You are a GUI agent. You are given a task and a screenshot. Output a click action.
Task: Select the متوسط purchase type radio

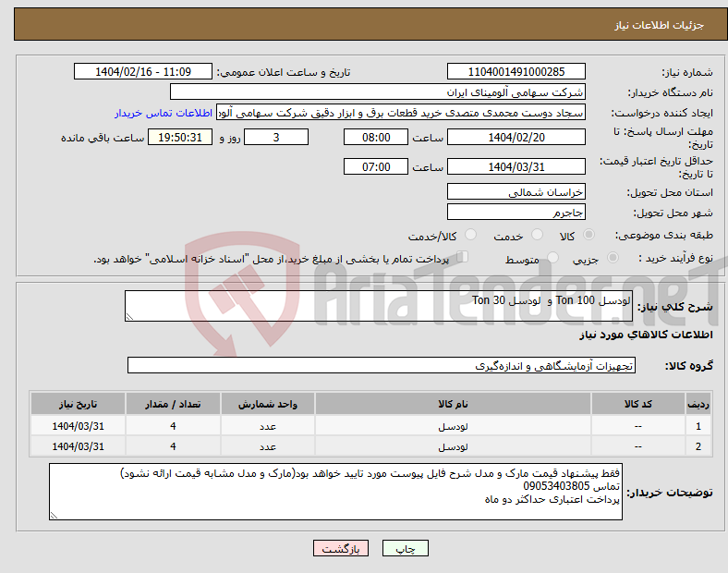[x=553, y=257]
